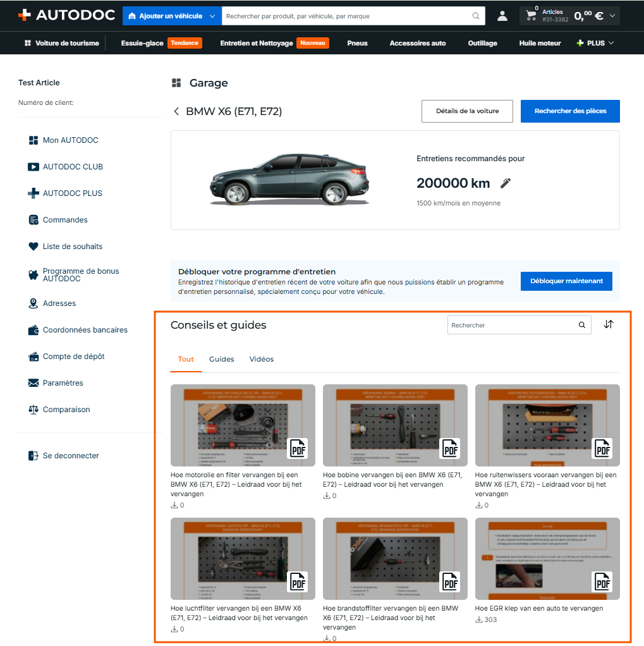The width and height of the screenshot is (644, 646).
Task: Switch to the Guides tab
Action: (222, 359)
